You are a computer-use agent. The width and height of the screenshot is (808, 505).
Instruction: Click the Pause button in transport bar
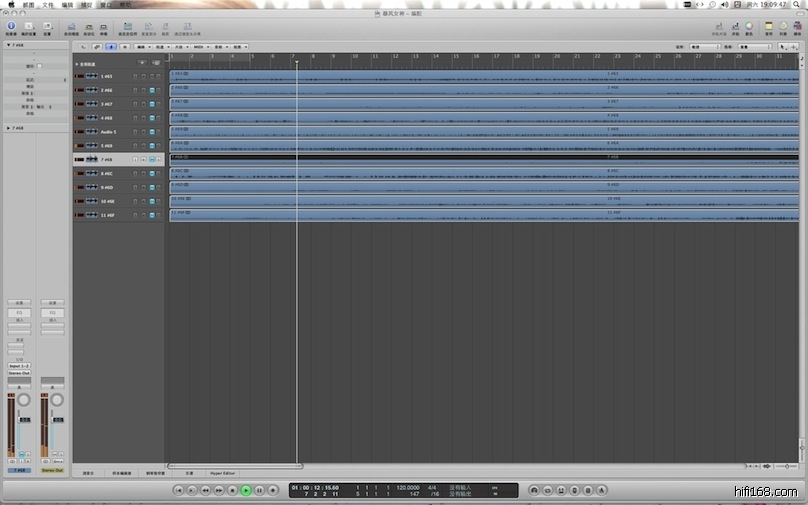[x=259, y=490]
